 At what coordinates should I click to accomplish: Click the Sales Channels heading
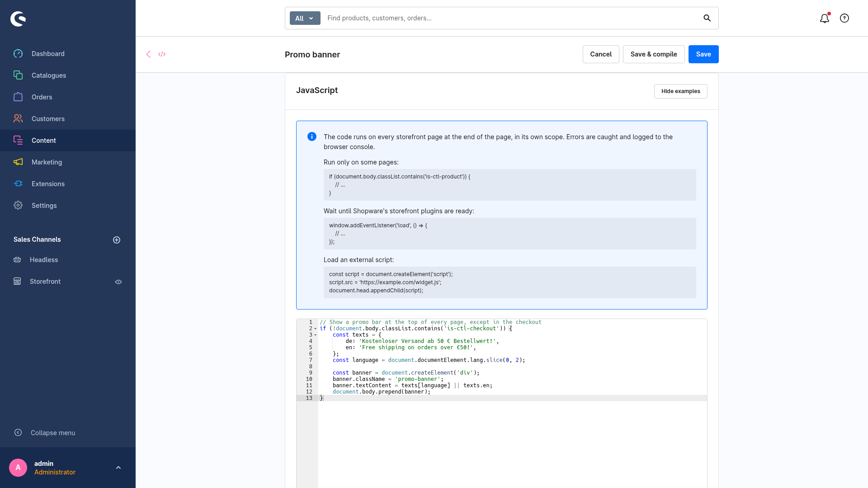pyautogui.click(x=37, y=239)
